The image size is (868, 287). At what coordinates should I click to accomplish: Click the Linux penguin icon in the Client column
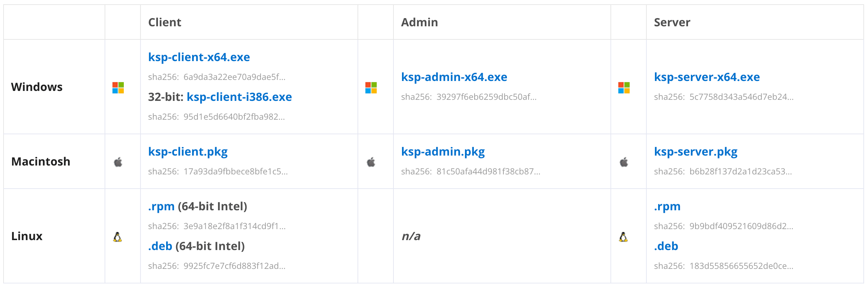(118, 236)
